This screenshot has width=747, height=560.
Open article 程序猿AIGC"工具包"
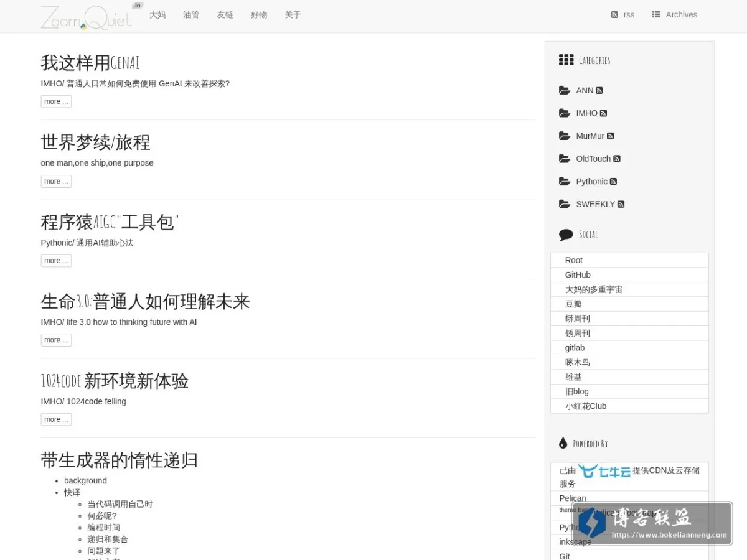(110, 222)
